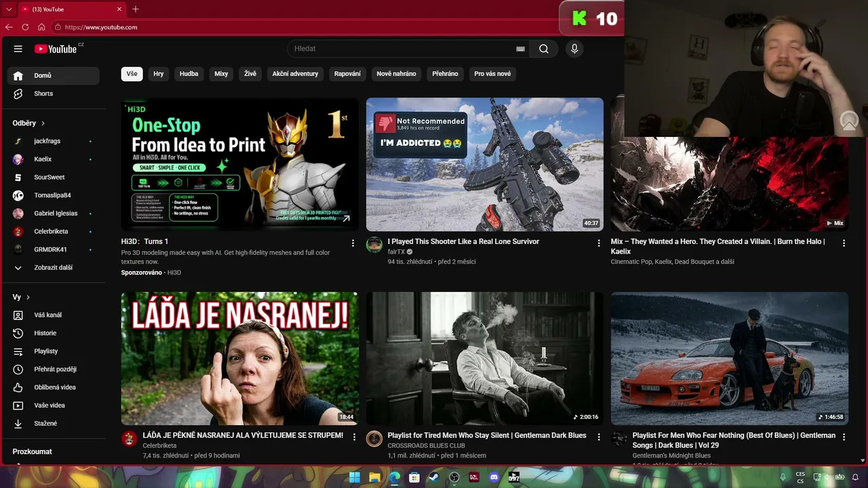Select the Nově nahráno filter chip
This screenshot has width=868, height=488.
click(397, 74)
